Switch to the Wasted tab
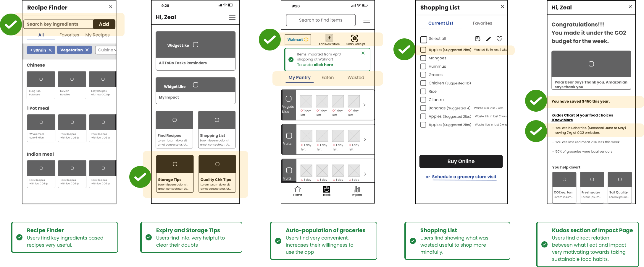This screenshot has width=644, height=267. 356,77
